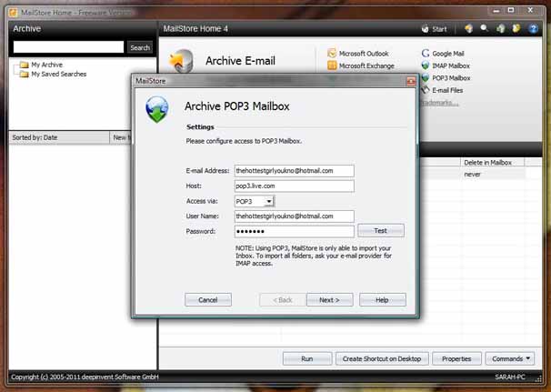Click the dialog Help button
The image size is (551, 392).
pyautogui.click(x=382, y=300)
